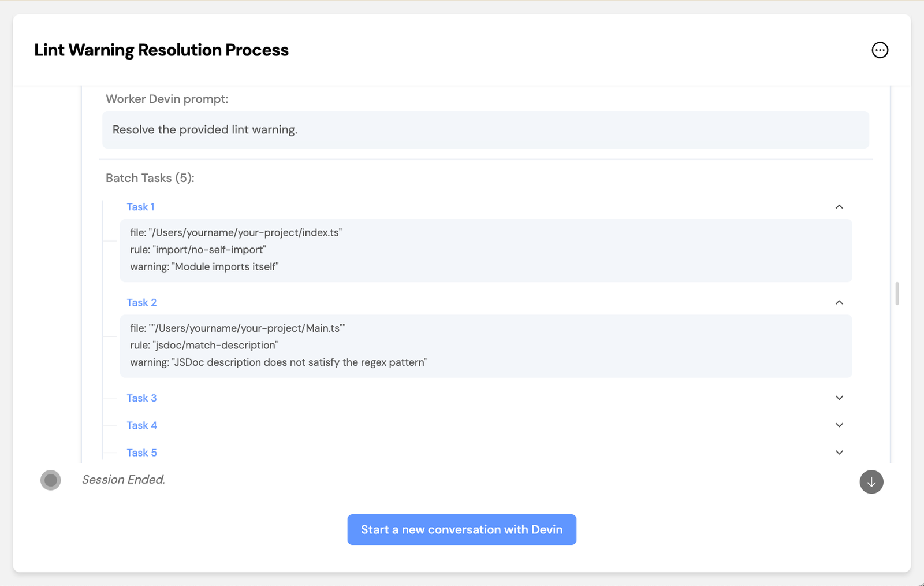
Task: Click the gray session status circle
Action: [x=51, y=480]
